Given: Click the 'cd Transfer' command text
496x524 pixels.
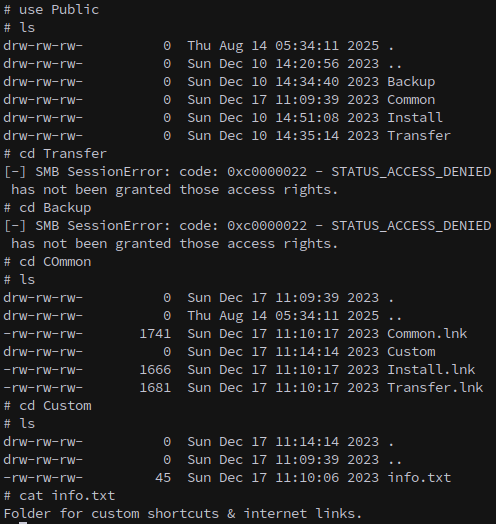Looking at the screenshot, I should [63, 154].
